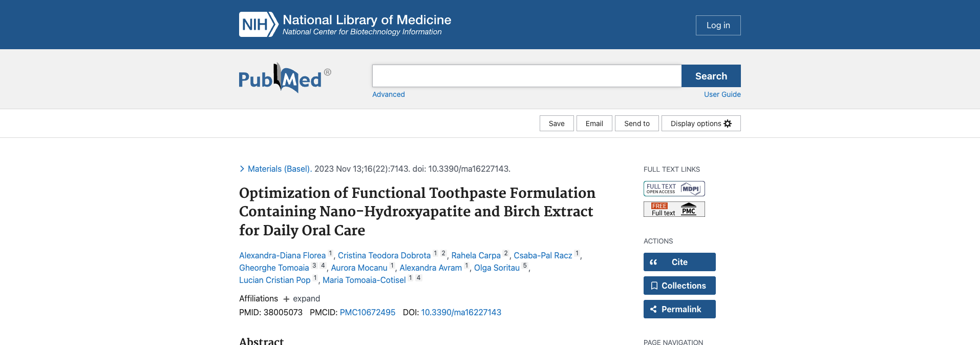
Task: Open author Rahela Carpa
Action: (x=476, y=255)
